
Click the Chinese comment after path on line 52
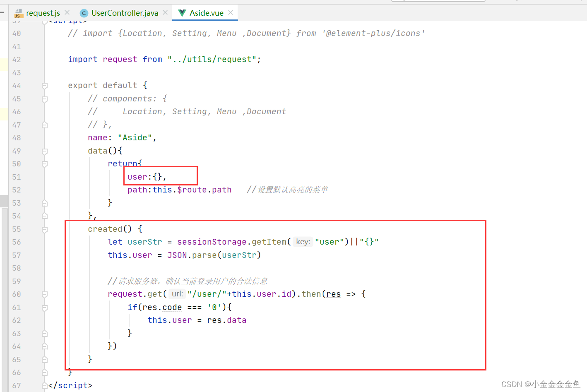287,190
